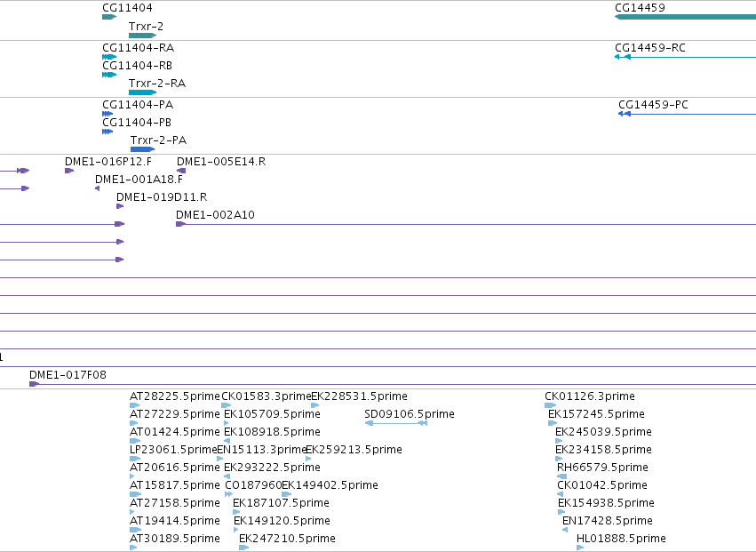
Task: Click the EN17428.5prime EST label
Action: click(x=608, y=521)
